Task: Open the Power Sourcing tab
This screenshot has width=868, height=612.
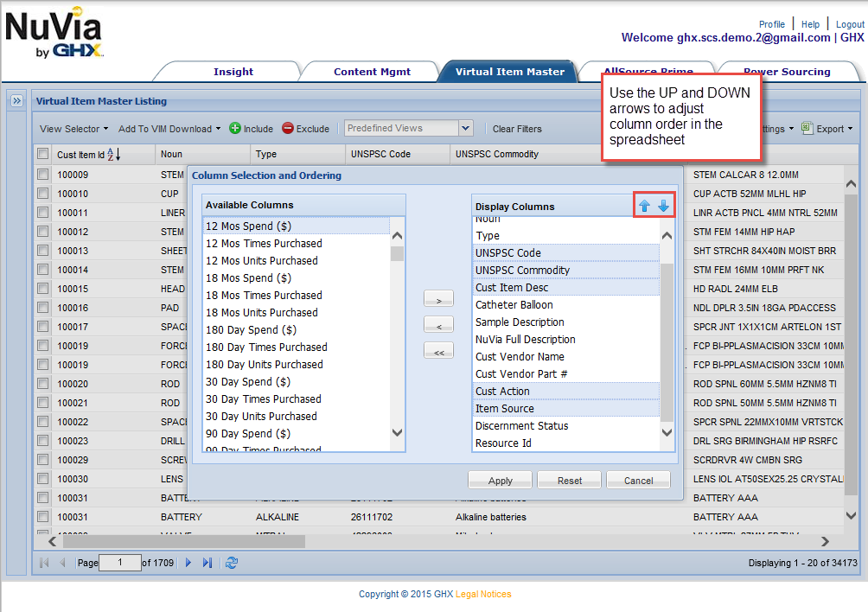Action: [787, 72]
